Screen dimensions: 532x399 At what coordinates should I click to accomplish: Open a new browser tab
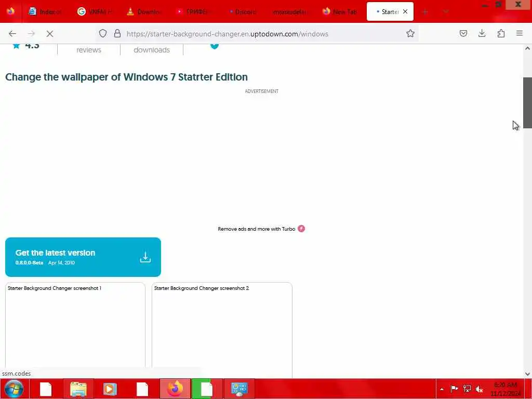(425, 12)
